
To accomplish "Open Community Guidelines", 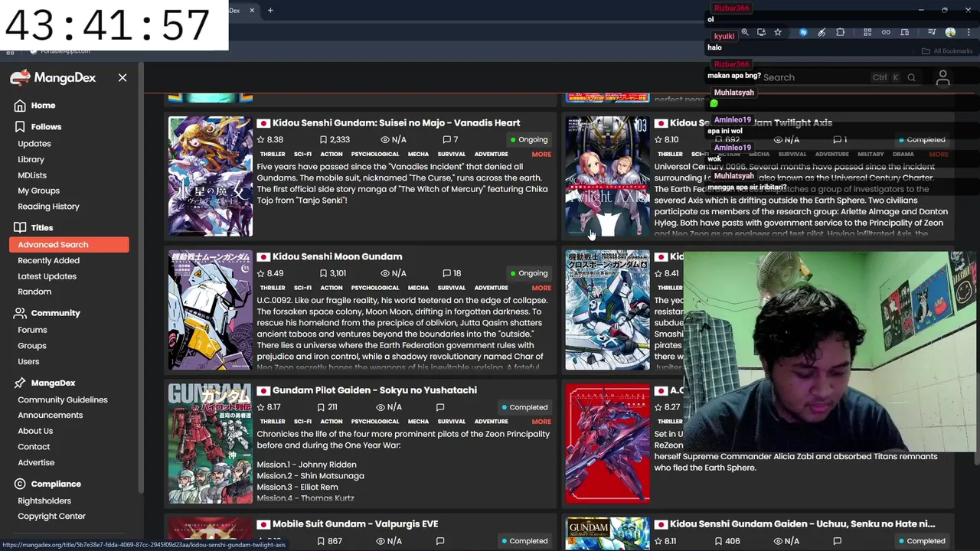I will pos(63,399).
